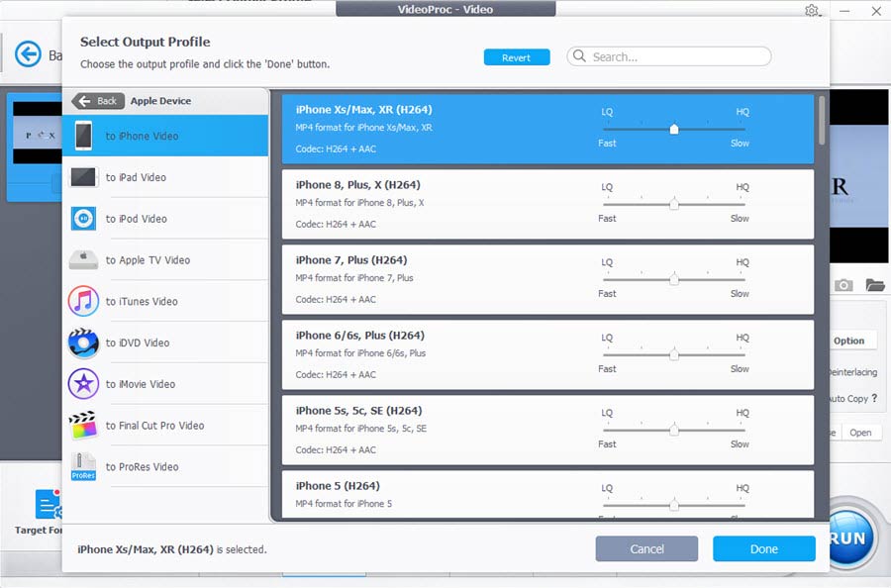Click the Apple TV icon

[83, 259]
